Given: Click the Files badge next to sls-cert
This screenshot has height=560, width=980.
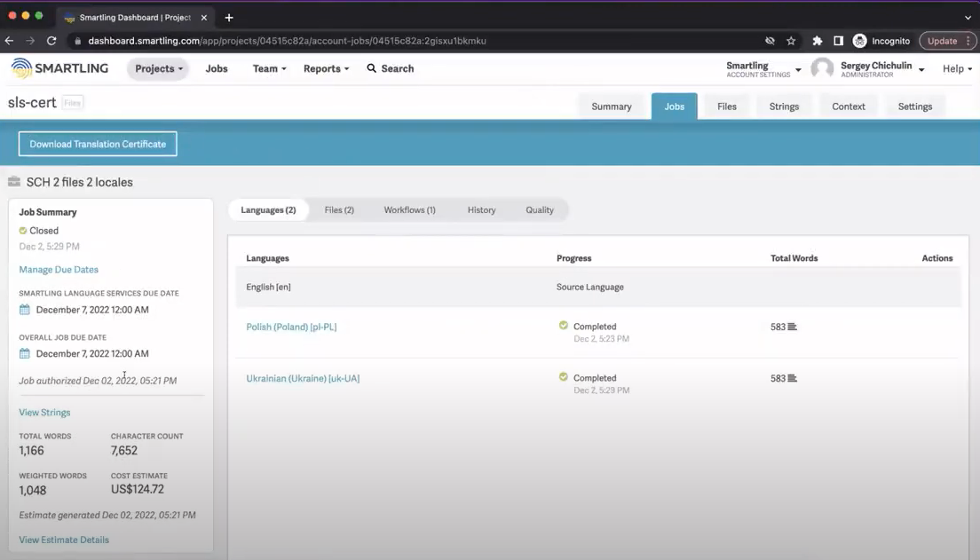Looking at the screenshot, I should click(73, 102).
